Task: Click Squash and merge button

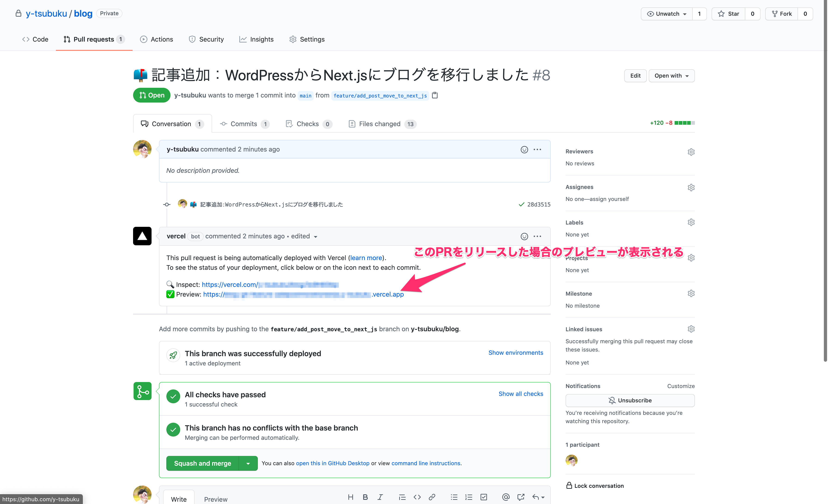Action: [x=203, y=463]
